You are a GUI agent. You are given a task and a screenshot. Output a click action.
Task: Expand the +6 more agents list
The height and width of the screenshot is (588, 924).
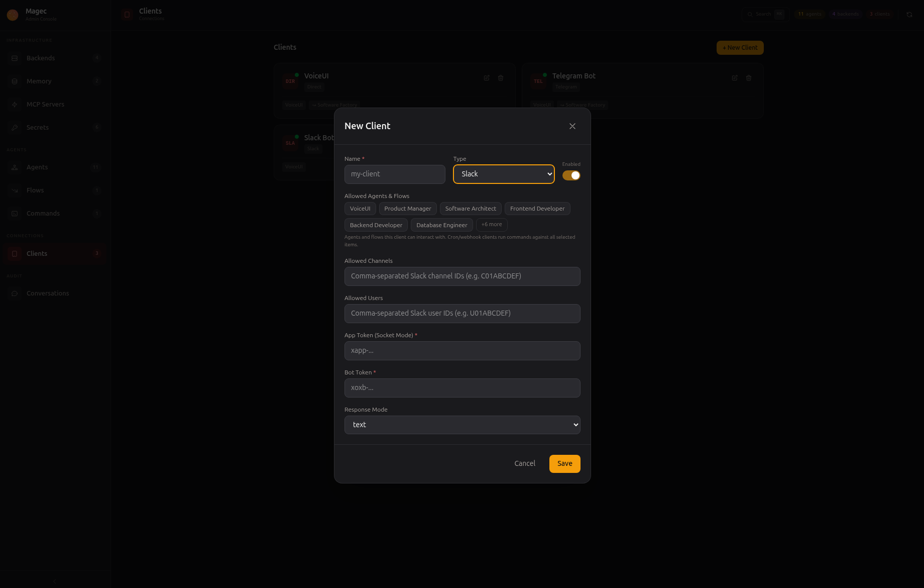pyautogui.click(x=491, y=225)
